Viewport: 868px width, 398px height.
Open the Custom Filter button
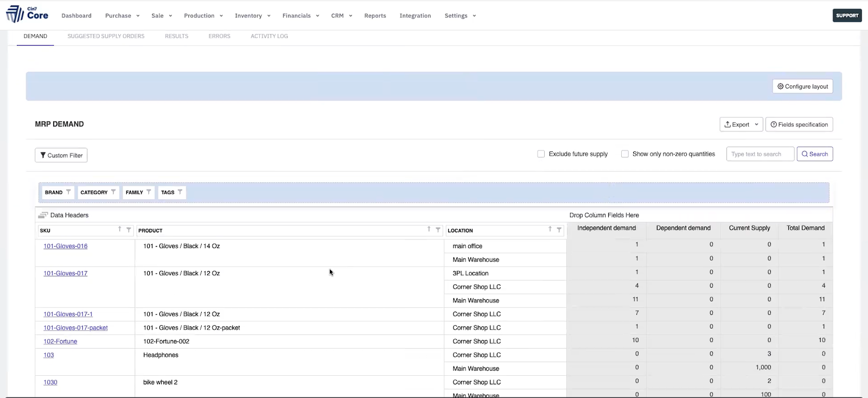tap(61, 155)
